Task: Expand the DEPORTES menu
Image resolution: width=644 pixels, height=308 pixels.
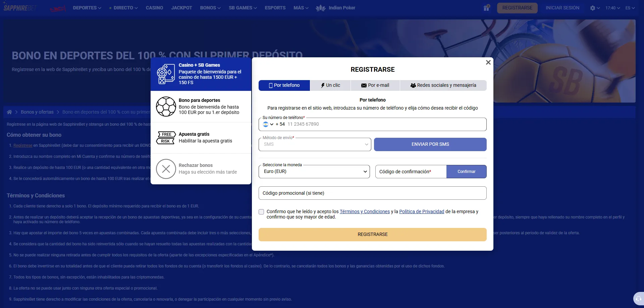Action: [87, 8]
